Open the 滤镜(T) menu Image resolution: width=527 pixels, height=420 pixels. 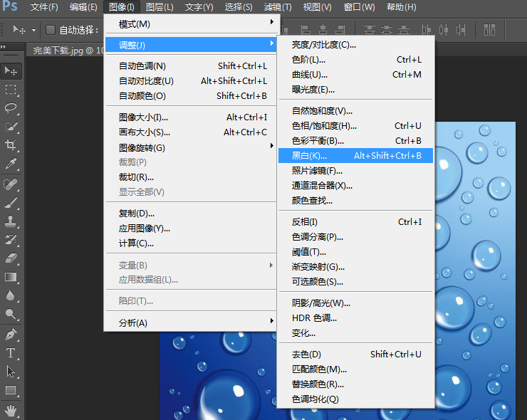pyautogui.click(x=278, y=6)
